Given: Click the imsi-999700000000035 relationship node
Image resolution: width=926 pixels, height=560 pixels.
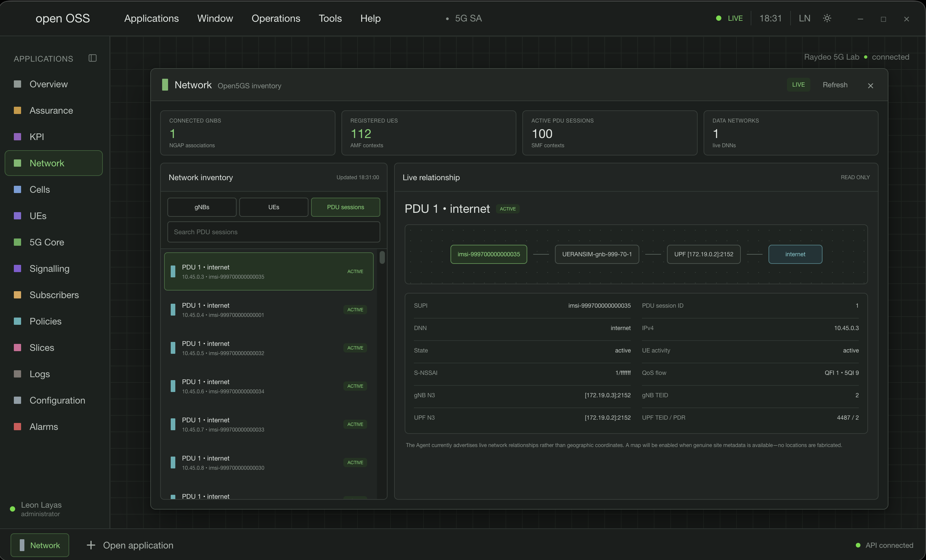Looking at the screenshot, I should click(x=489, y=254).
